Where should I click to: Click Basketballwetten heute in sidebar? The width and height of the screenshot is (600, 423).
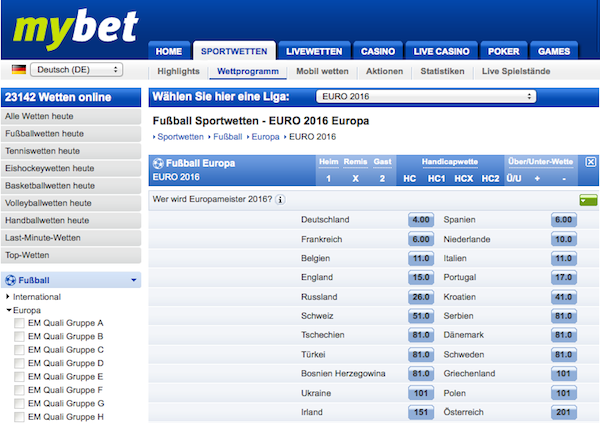tap(71, 186)
